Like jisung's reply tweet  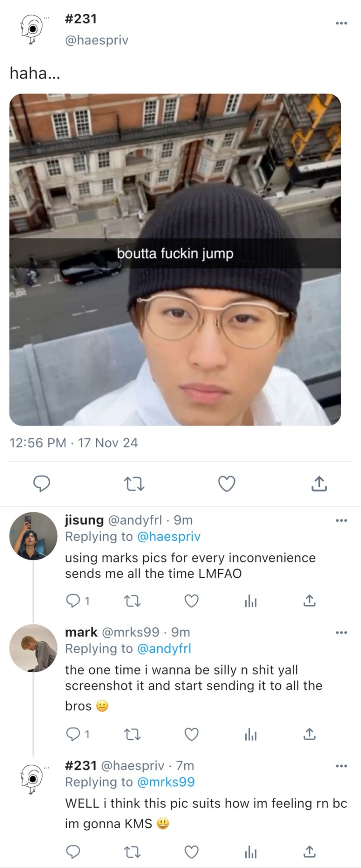click(192, 601)
